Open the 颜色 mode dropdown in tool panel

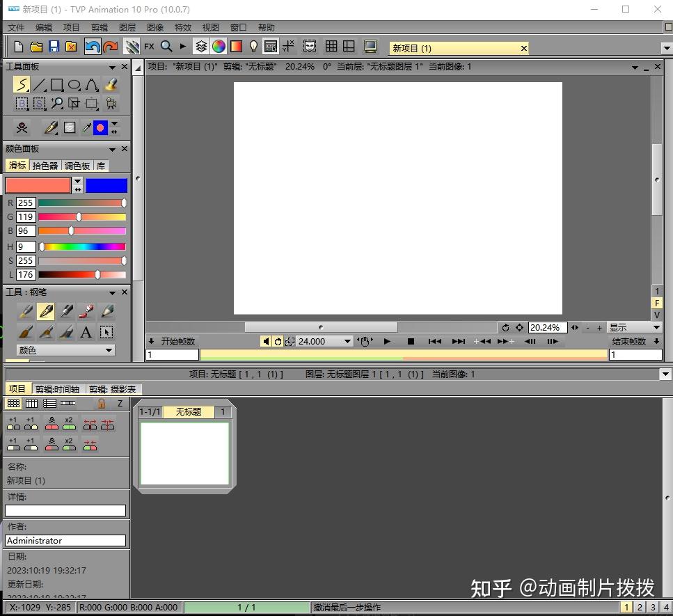click(x=65, y=350)
